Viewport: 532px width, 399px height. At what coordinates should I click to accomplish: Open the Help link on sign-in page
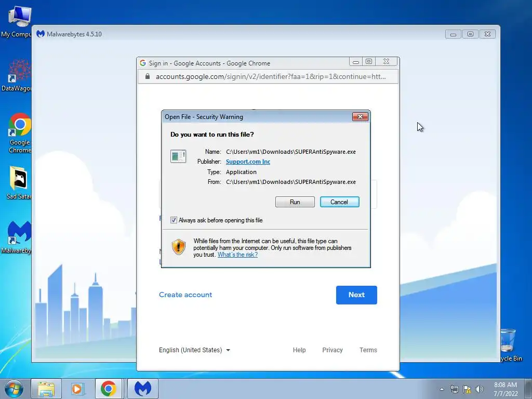click(x=299, y=350)
